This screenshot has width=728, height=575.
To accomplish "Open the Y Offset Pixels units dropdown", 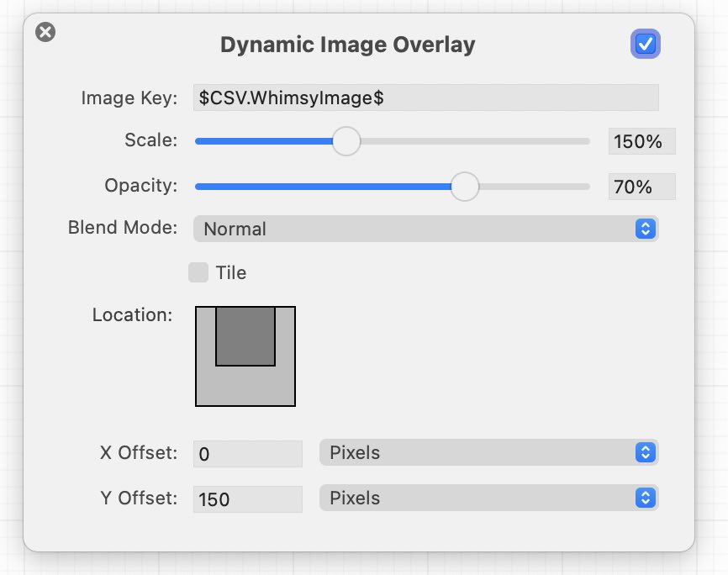I will coord(488,498).
